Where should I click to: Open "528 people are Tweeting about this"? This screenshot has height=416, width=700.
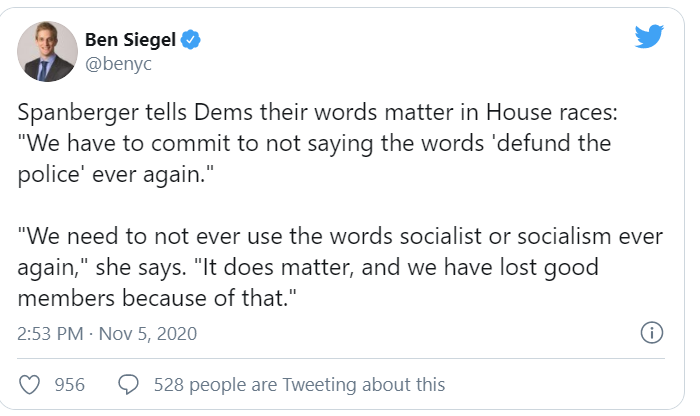pos(299,385)
